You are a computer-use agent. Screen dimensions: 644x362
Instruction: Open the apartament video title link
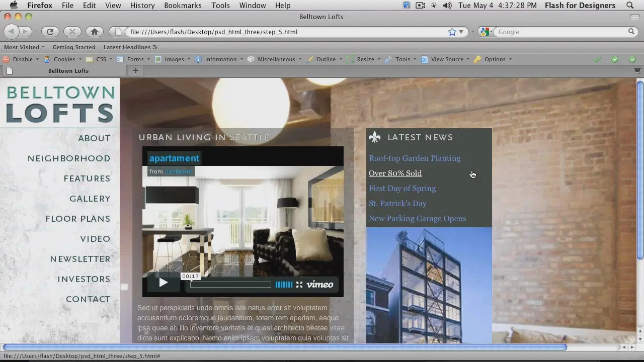pos(174,158)
